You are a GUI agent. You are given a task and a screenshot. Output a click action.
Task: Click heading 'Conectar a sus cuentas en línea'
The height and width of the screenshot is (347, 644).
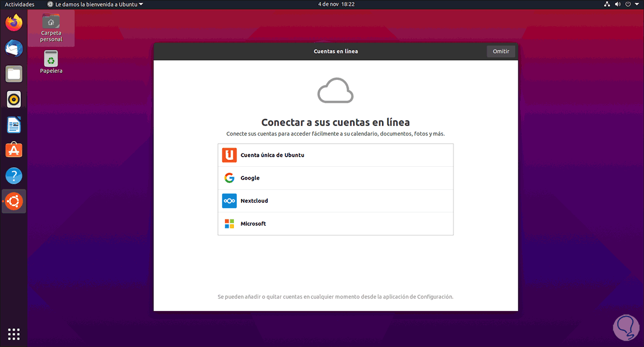pyautogui.click(x=335, y=122)
